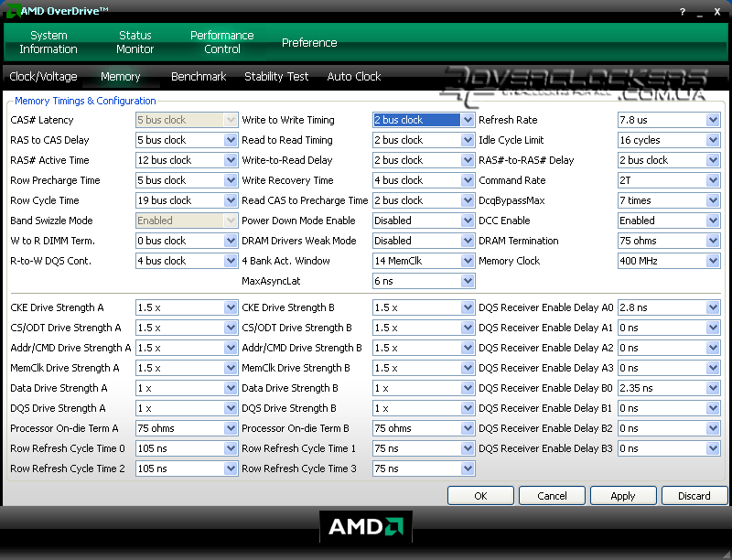Open Addr/CMD Drive Strength A dropdown
The image size is (732, 560).
pyautogui.click(x=231, y=348)
